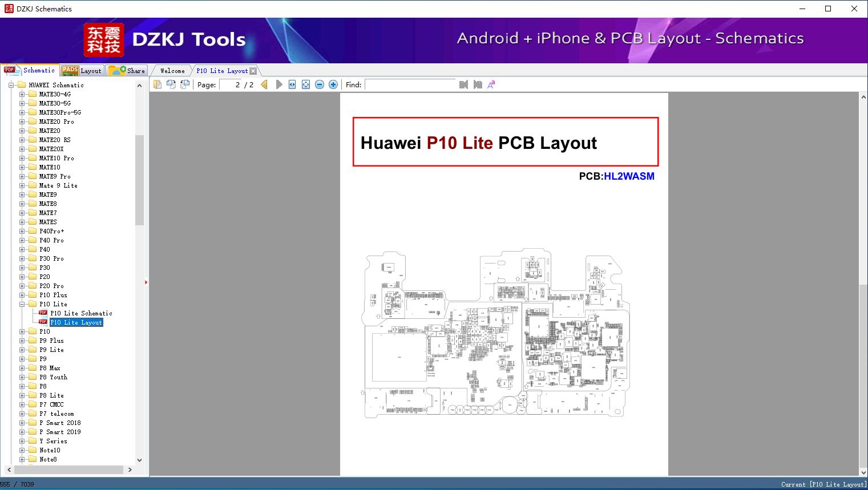Search backwards with find previous

pos(463,84)
